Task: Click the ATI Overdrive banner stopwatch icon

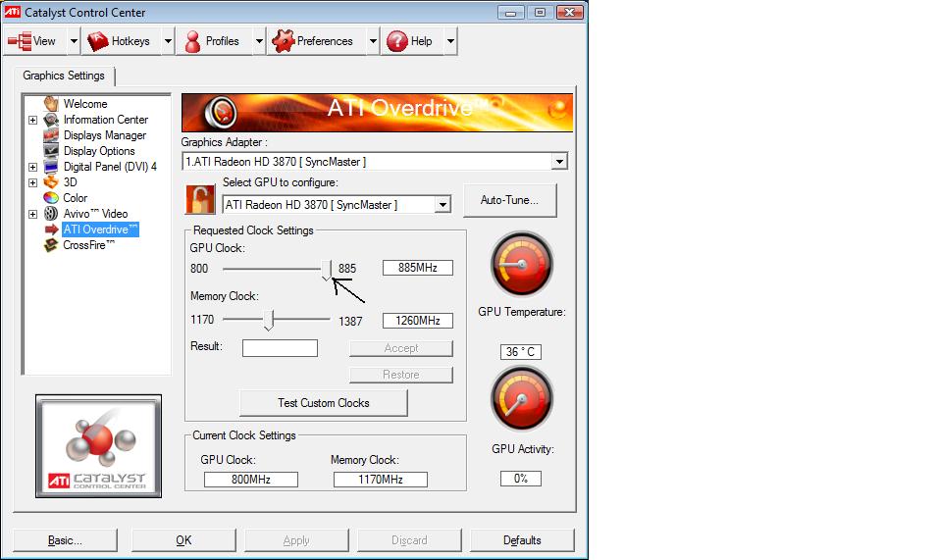Action: pos(221,112)
